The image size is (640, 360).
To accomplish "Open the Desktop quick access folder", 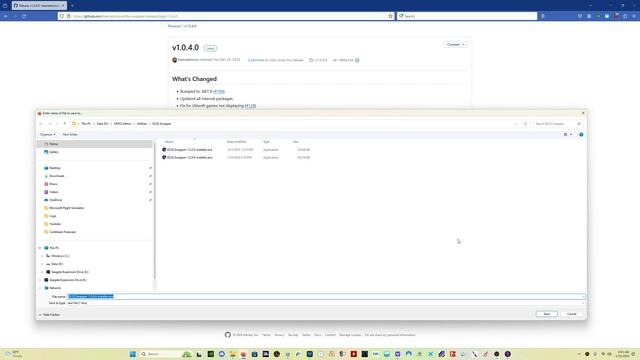I will pos(54,168).
